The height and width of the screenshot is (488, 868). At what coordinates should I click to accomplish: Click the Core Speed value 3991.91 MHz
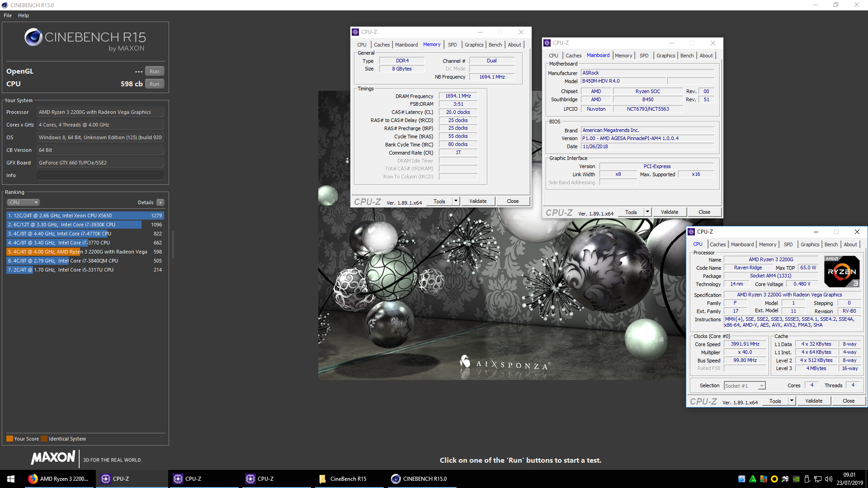point(745,344)
